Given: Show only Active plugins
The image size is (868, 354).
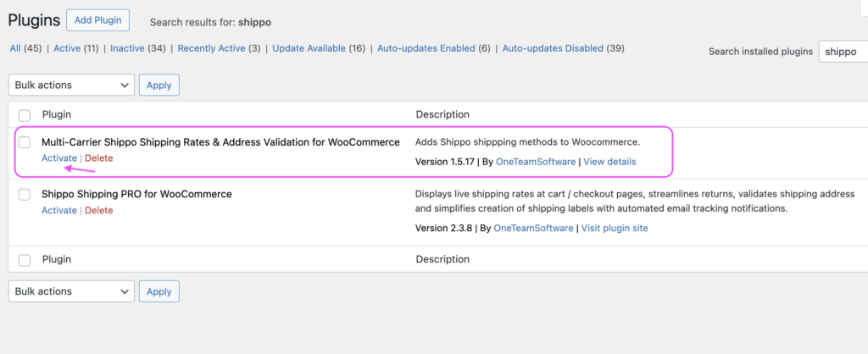Looking at the screenshot, I should (67, 48).
